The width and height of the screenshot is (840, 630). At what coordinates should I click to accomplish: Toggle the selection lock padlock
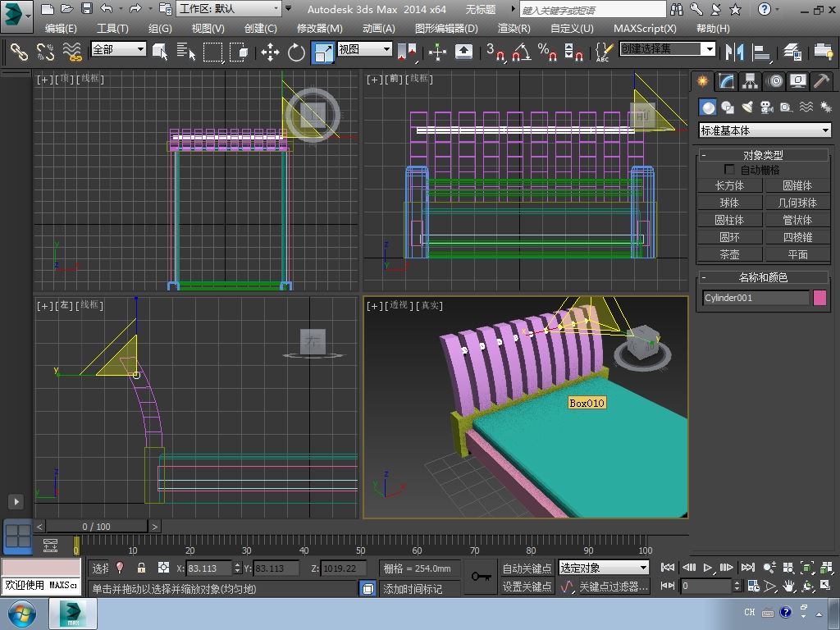click(x=141, y=568)
